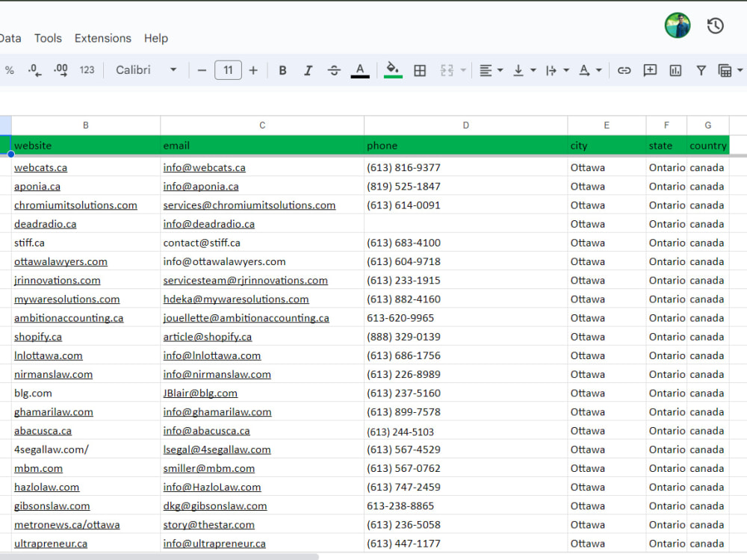
Task: Open text wrapping menu
Action: (x=551, y=70)
